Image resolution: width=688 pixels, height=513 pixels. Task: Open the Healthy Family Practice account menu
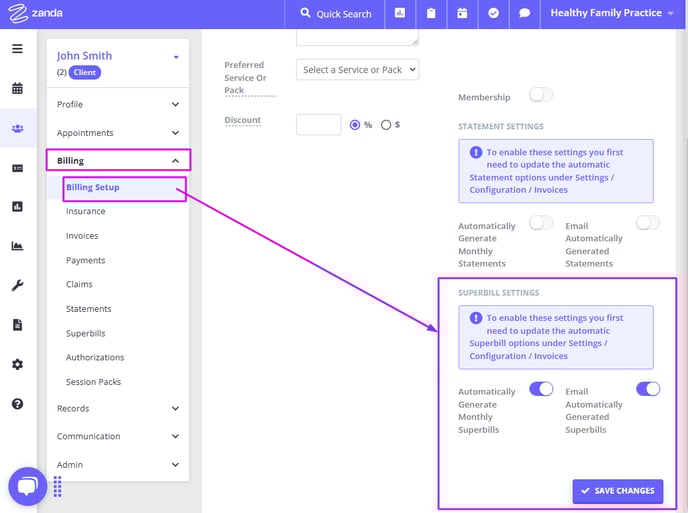612,13
